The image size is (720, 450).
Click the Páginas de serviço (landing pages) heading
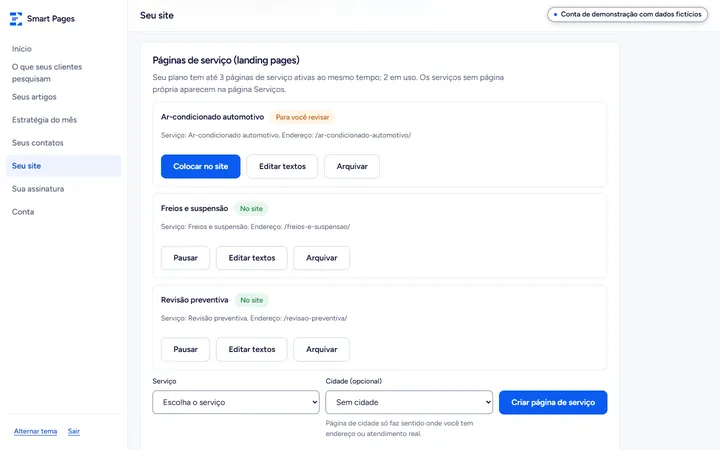tap(226, 60)
